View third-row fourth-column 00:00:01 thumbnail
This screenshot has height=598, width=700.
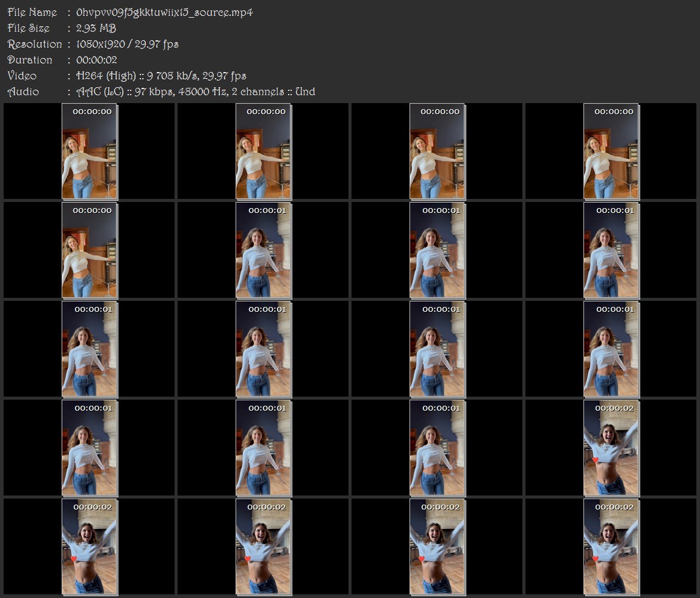611,349
